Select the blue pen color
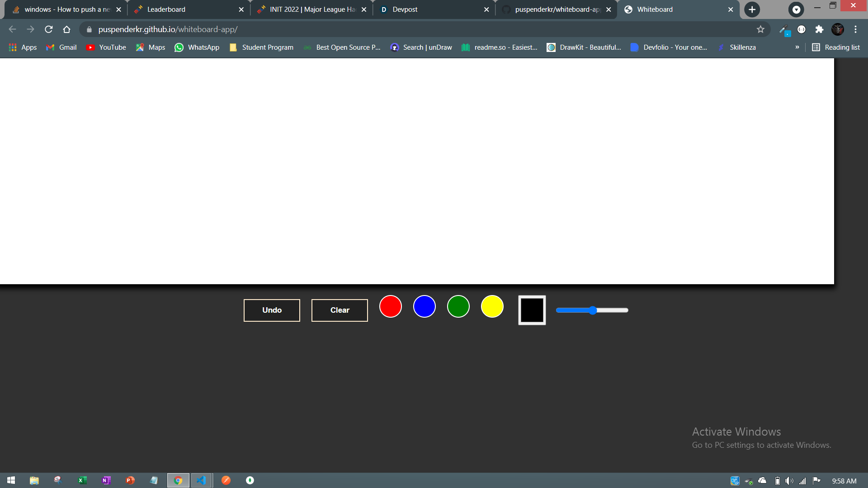 pyautogui.click(x=424, y=306)
